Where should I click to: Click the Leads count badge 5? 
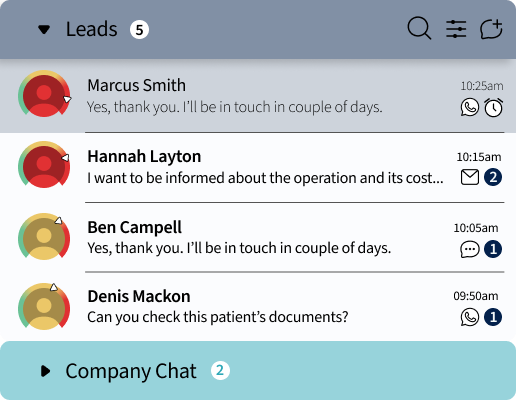(139, 30)
